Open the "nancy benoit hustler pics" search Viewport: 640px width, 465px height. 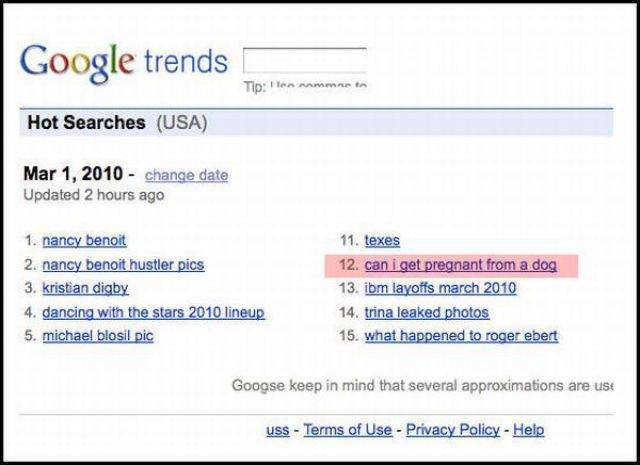[122, 265]
